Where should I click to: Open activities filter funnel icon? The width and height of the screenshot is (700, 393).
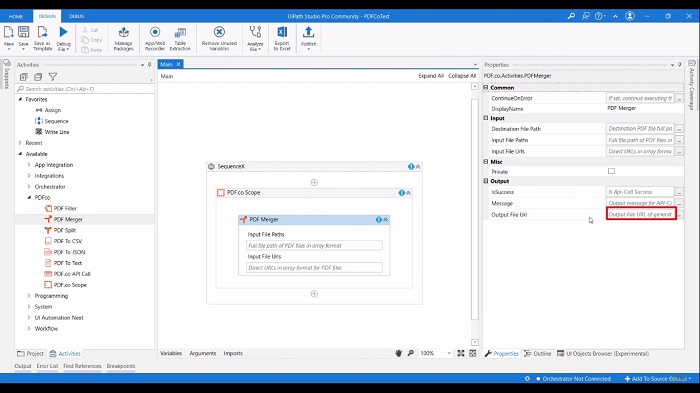click(53, 77)
